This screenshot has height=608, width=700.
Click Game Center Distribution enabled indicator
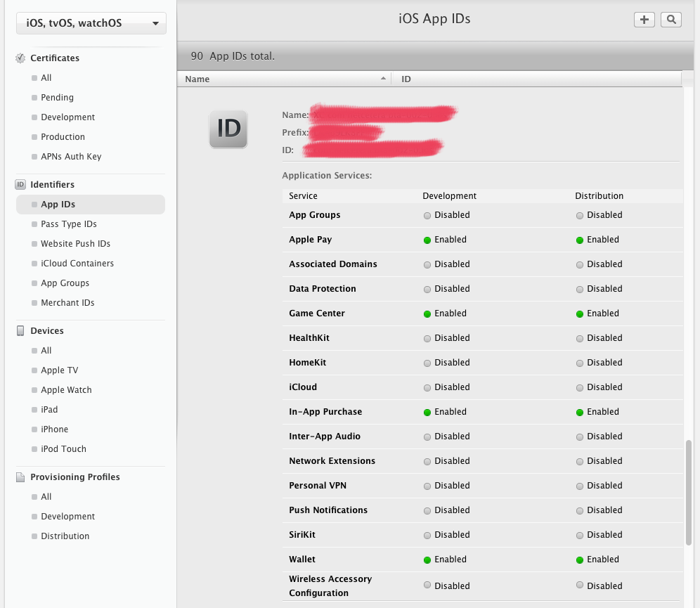pyautogui.click(x=580, y=313)
